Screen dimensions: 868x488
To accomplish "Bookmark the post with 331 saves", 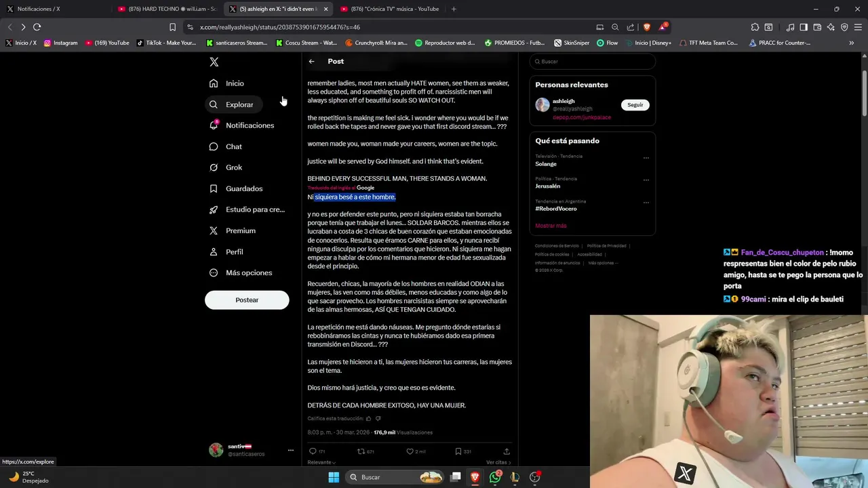I will pyautogui.click(x=458, y=451).
